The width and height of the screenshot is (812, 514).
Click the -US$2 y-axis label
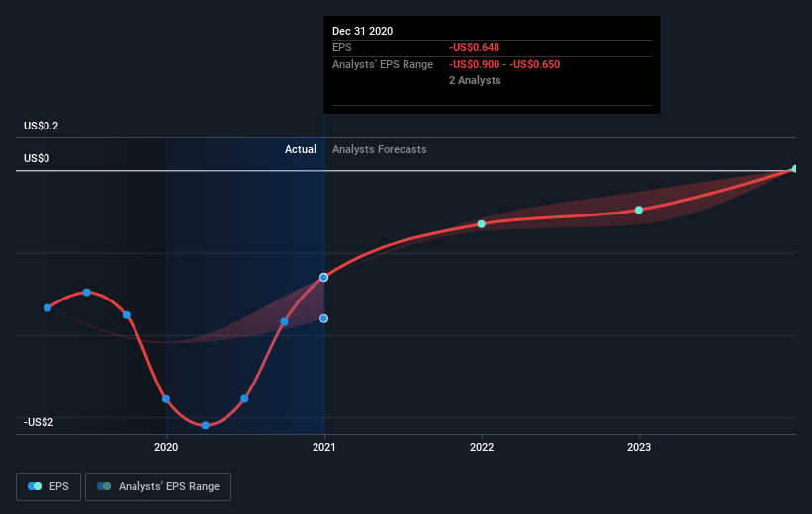(39, 422)
